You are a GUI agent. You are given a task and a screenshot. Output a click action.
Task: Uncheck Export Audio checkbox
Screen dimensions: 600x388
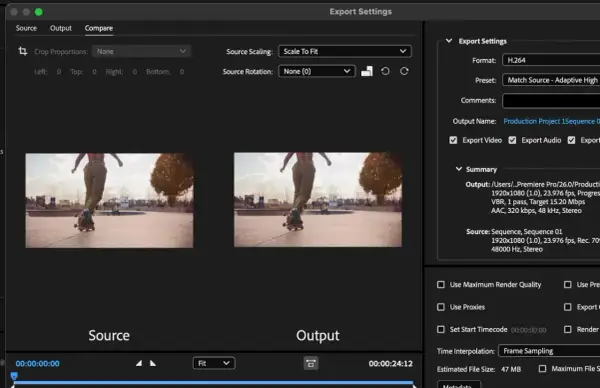click(x=512, y=140)
